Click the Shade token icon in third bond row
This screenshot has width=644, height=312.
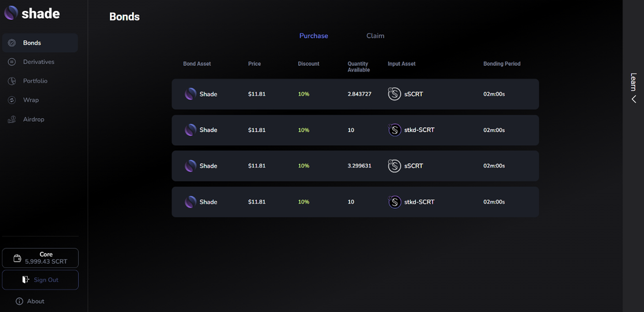tap(190, 166)
